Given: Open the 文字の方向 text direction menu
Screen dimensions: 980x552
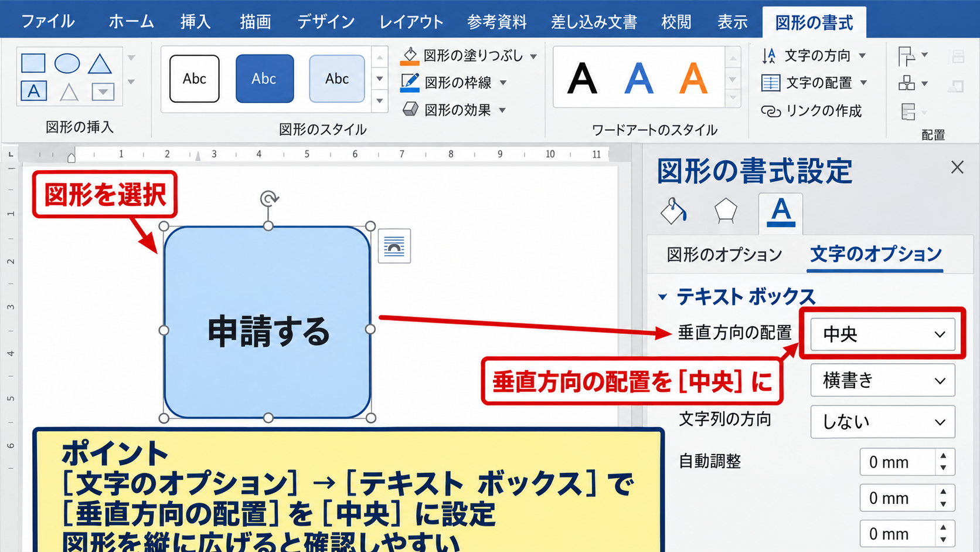Looking at the screenshot, I should tap(814, 56).
